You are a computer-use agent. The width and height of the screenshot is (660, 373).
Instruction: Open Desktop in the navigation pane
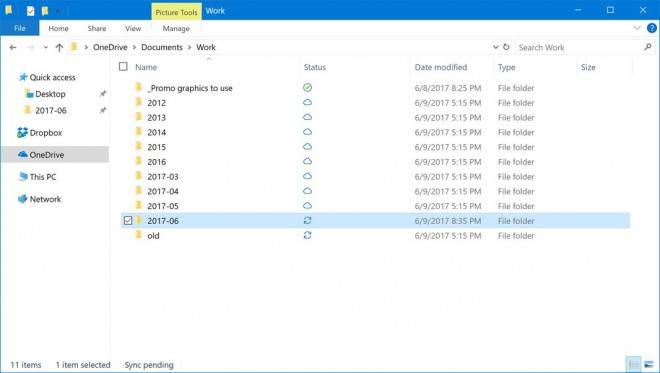coord(50,94)
